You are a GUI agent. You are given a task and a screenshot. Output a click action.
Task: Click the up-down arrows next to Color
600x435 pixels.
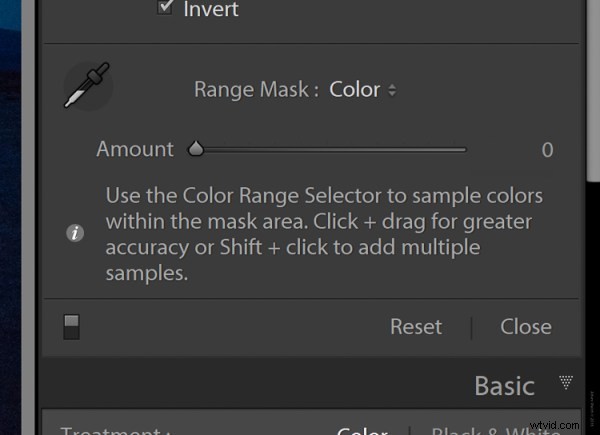click(392, 90)
